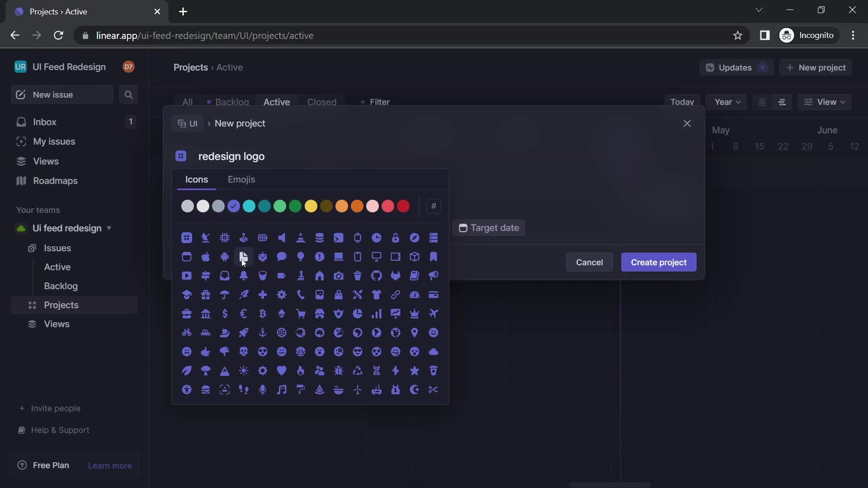Select the chart/bar graph icon in icon picker

pos(377,314)
